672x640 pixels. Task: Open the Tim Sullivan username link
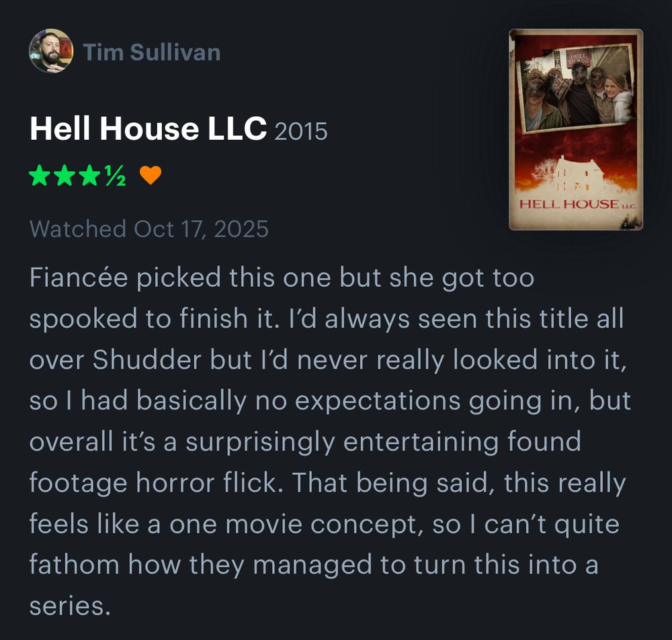(x=152, y=52)
